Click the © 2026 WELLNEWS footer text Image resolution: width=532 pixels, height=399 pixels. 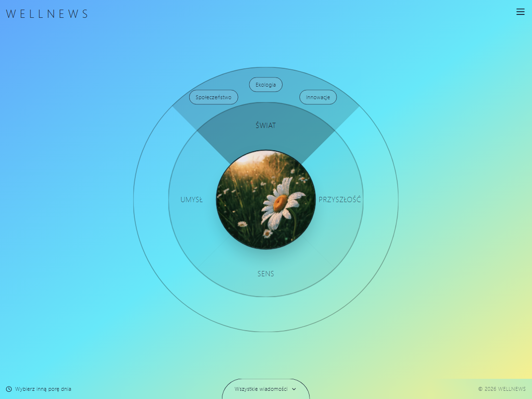click(x=502, y=389)
